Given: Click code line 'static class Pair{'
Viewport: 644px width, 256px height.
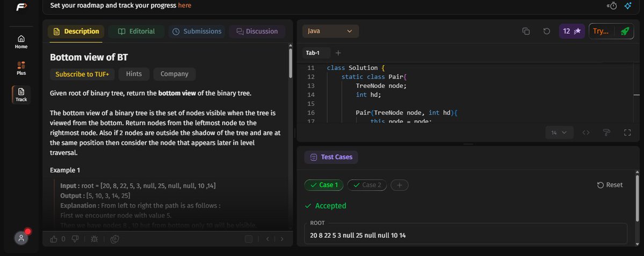Looking at the screenshot, I should [374, 77].
